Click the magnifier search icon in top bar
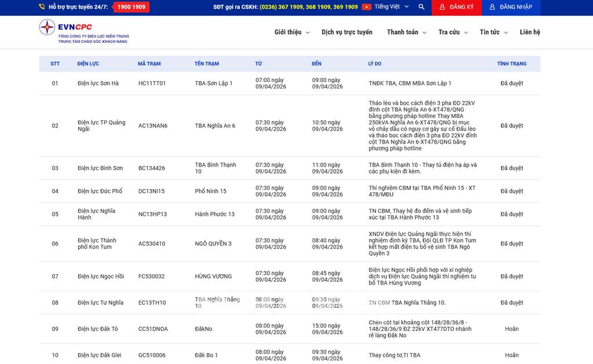 click(x=421, y=7)
